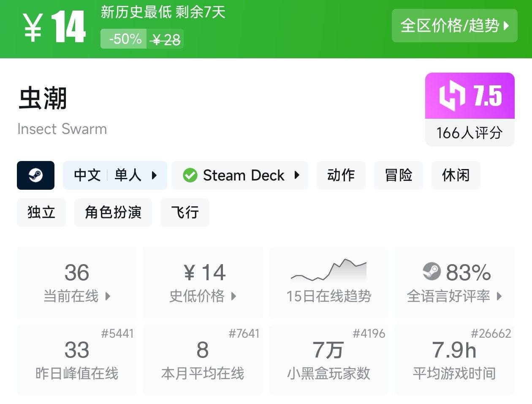Click the Steam platform icon badge
The image size is (532, 404).
[35, 175]
